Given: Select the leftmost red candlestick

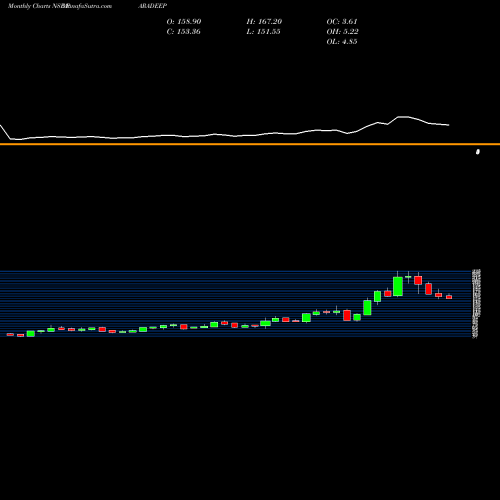Looking at the screenshot, I should [x=10, y=334].
